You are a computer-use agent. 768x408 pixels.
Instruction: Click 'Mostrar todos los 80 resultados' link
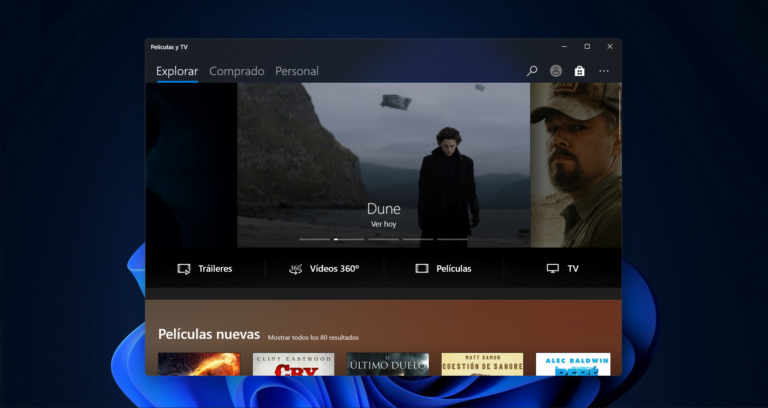pos(313,337)
